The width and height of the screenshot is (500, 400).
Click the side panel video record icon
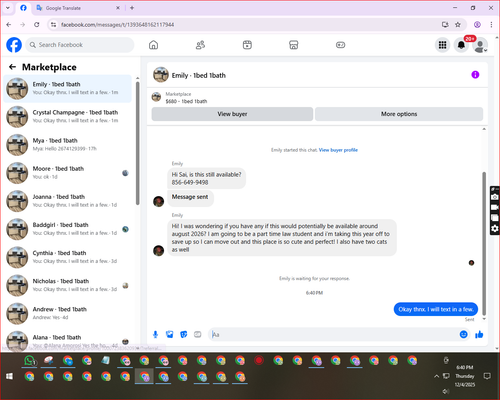click(495, 207)
